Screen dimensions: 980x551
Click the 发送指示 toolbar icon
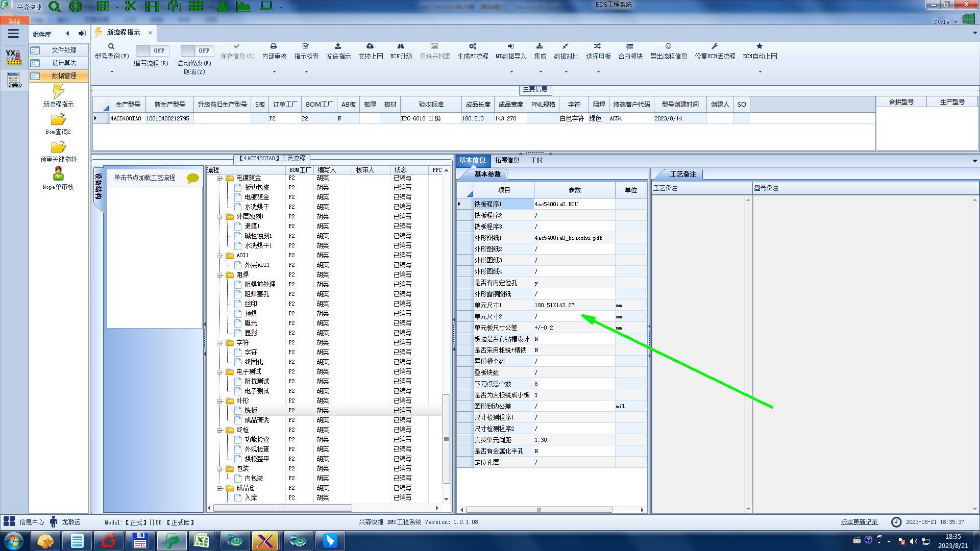tap(338, 46)
